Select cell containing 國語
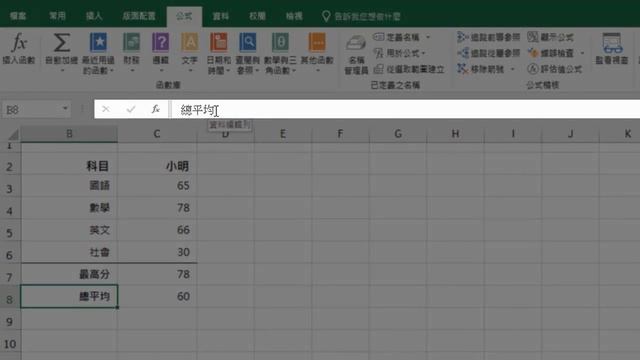640x360 pixels. [x=69, y=186]
